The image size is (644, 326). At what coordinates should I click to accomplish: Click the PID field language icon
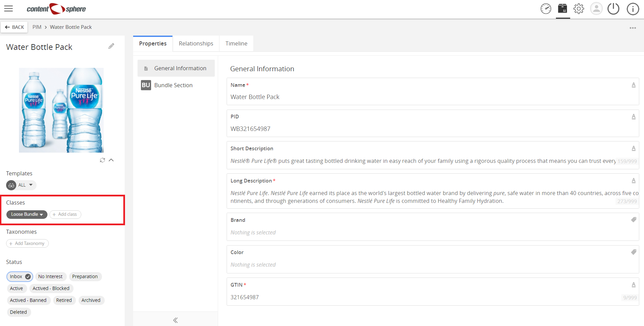[633, 117]
